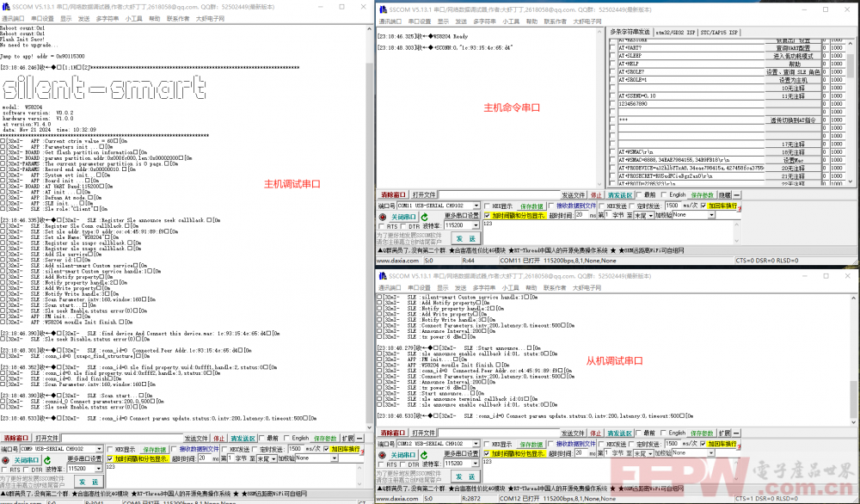Click the red port status indicator in COM12 window
This screenshot has width=860, height=504.
click(383, 455)
